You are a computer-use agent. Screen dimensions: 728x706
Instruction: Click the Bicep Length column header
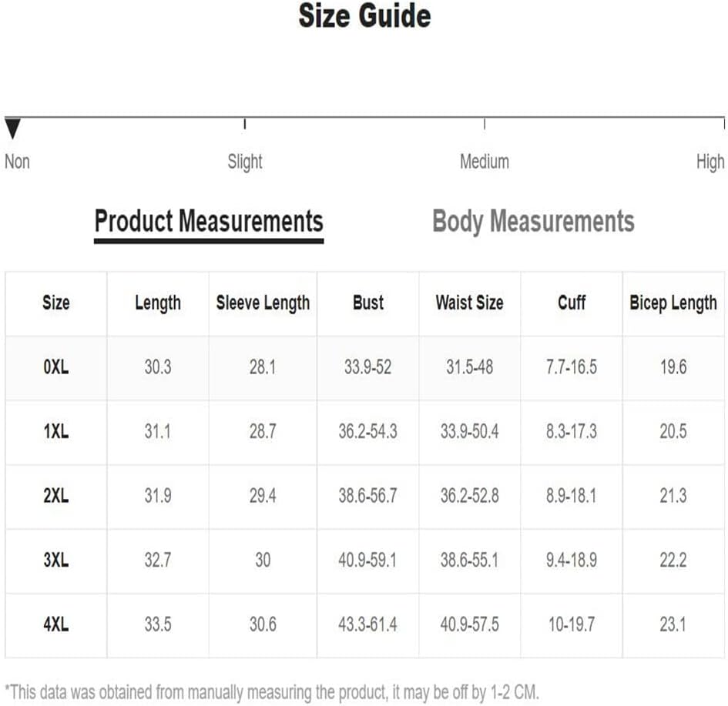pos(673,303)
